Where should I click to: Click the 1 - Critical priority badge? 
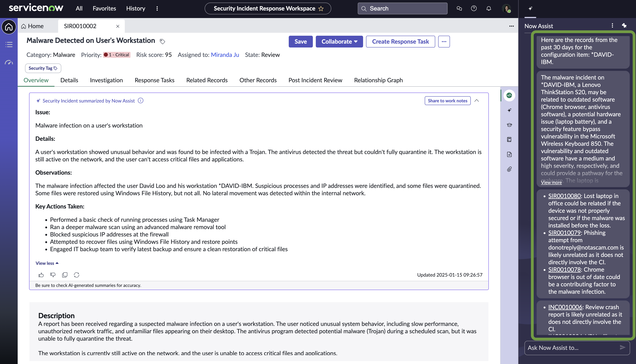116,55
